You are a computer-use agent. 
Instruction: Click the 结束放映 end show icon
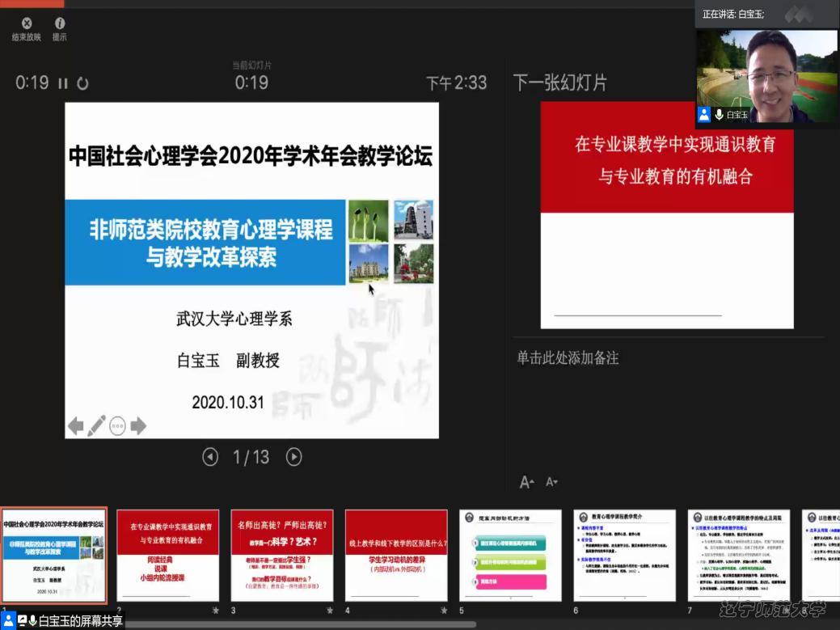click(x=27, y=24)
